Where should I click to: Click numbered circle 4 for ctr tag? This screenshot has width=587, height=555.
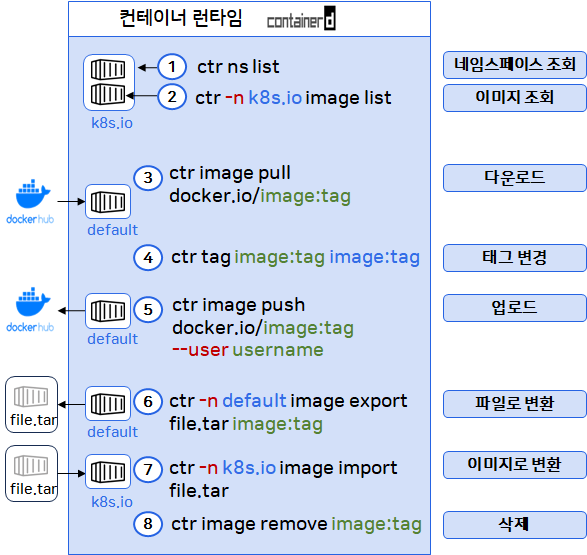pos(148,257)
